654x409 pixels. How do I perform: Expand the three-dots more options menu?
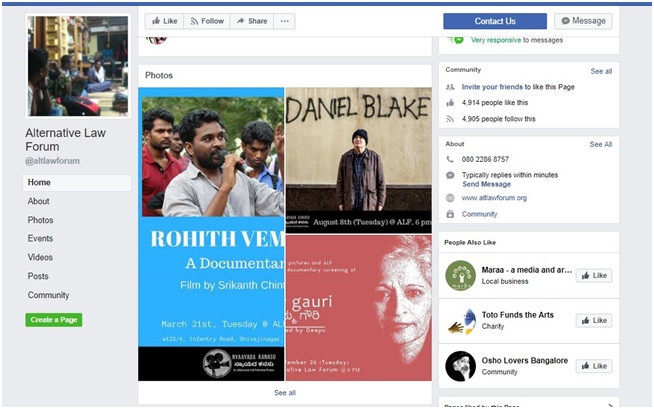pos(285,21)
